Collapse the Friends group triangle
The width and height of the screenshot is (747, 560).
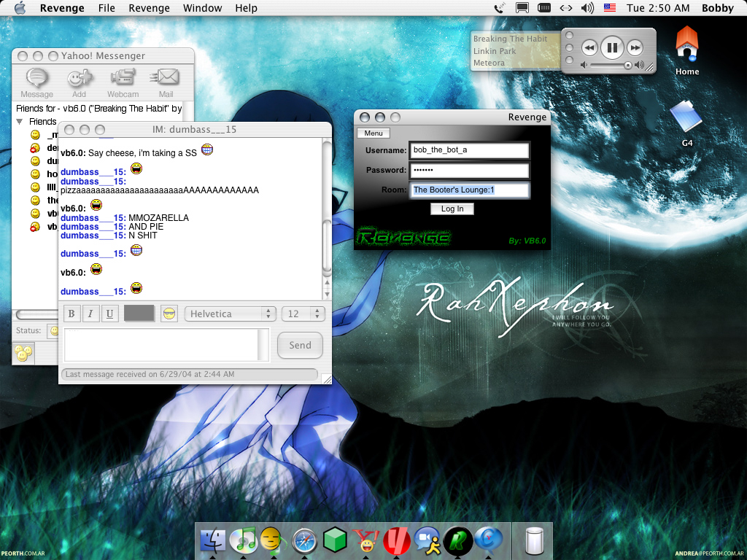point(20,122)
